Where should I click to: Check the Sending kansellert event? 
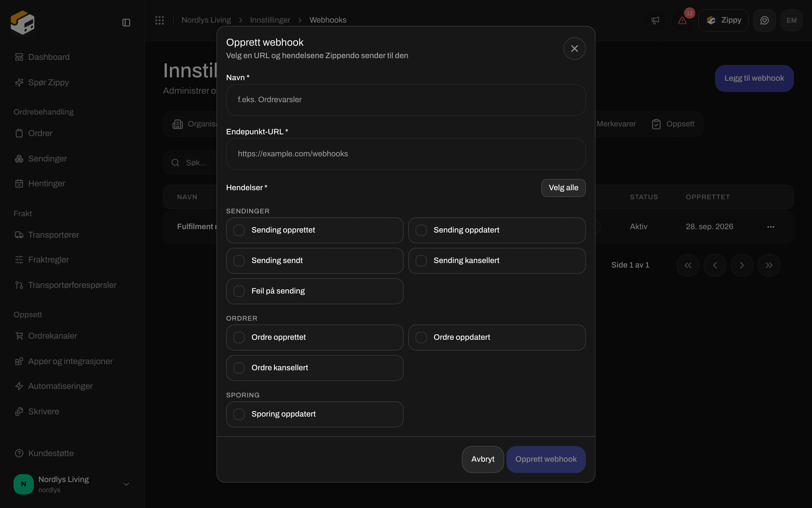click(x=497, y=261)
